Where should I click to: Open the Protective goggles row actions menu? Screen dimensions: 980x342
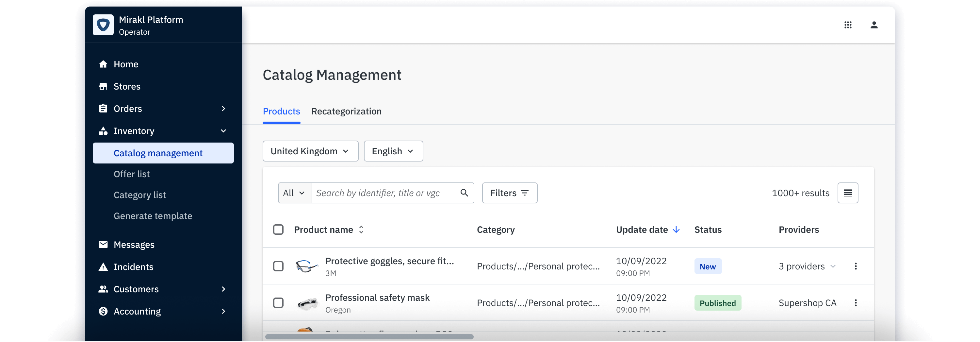tap(856, 266)
